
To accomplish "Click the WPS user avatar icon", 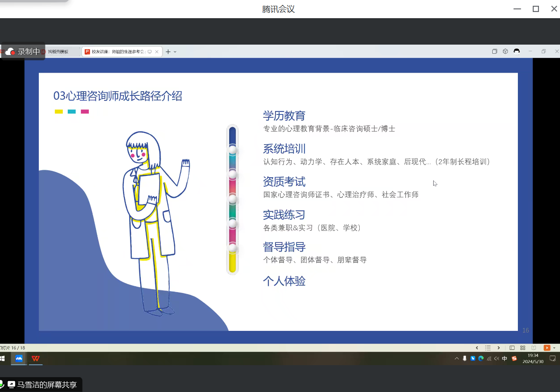I will [516, 51].
